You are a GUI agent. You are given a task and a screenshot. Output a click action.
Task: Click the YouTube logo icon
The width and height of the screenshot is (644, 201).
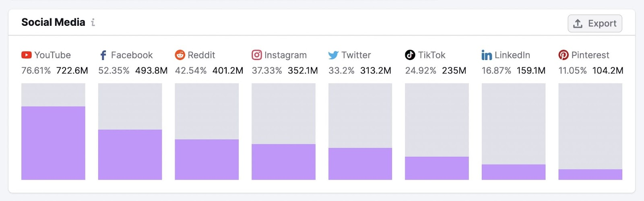[x=27, y=55]
